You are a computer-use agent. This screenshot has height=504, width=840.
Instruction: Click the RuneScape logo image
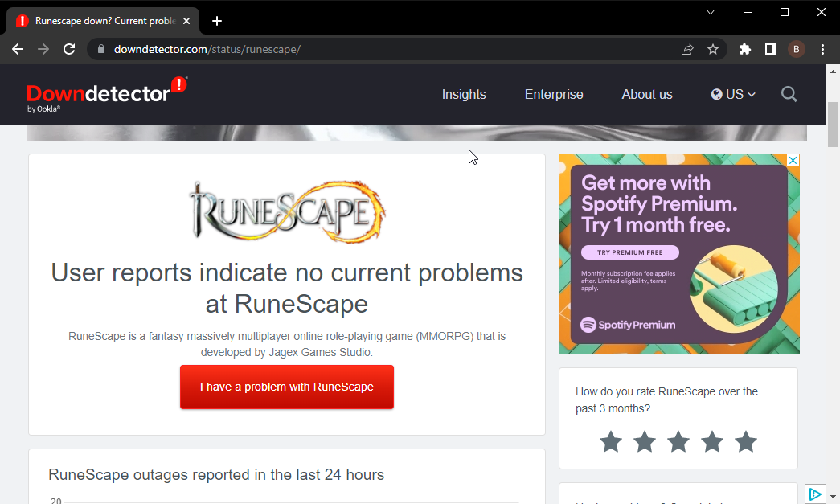point(287,211)
